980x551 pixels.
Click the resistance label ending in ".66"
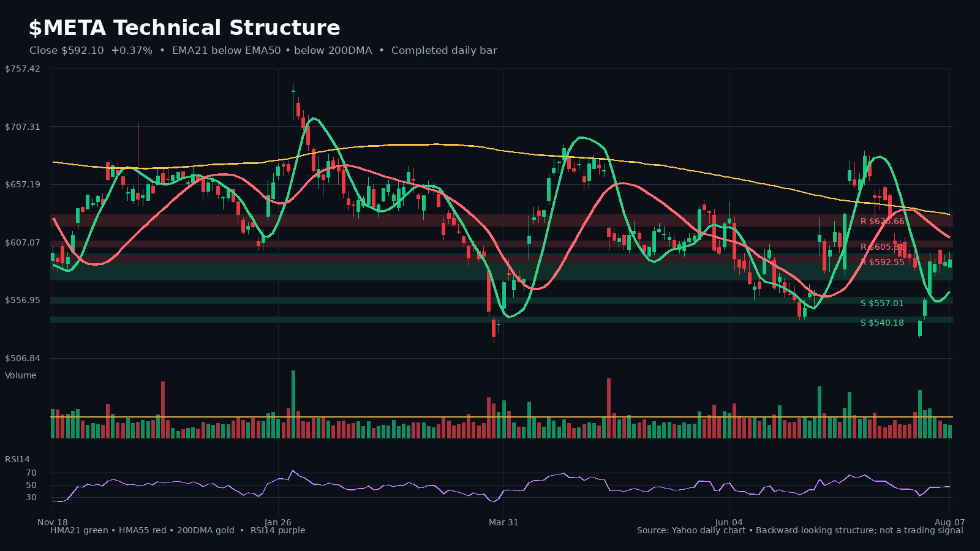pos(883,221)
